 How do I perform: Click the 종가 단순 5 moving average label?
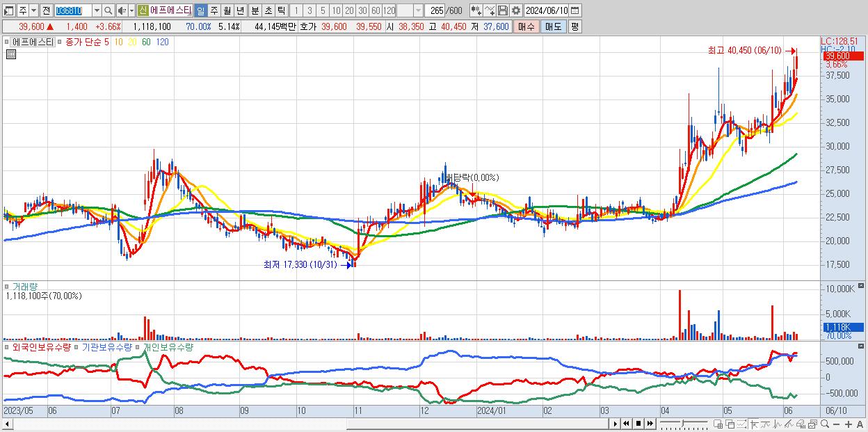[86, 42]
